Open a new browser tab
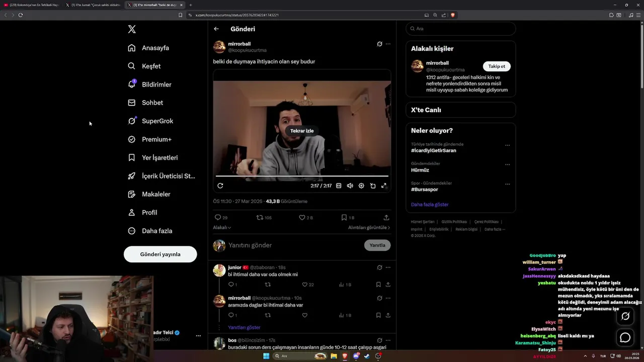This screenshot has height=362, width=644. [x=191, y=5]
